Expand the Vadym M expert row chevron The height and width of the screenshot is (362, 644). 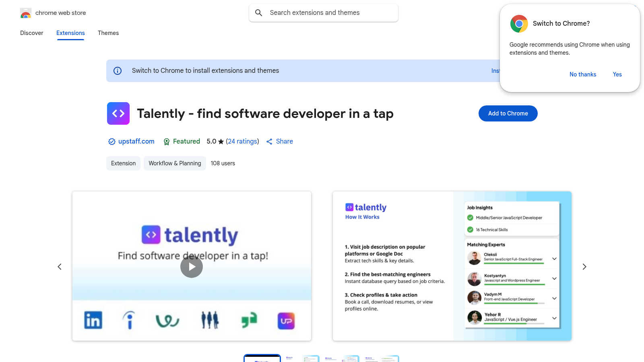[x=554, y=298]
